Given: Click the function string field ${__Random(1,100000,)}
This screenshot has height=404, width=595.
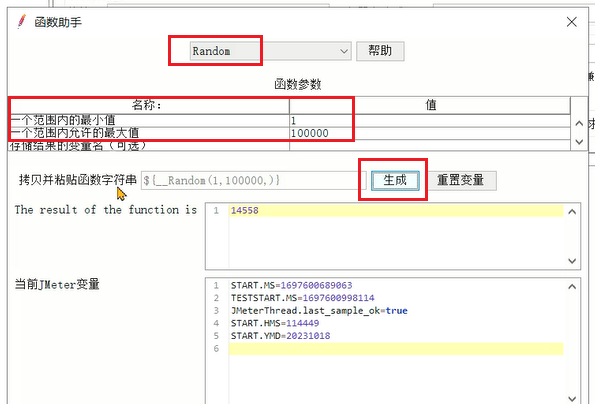Looking at the screenshot, I should (x=253, y=180).
